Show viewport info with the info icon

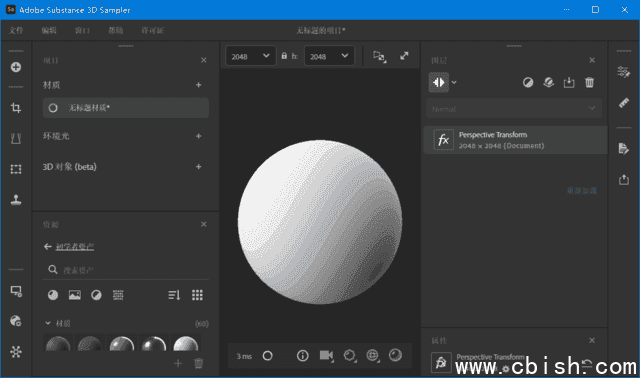point(302,356)
